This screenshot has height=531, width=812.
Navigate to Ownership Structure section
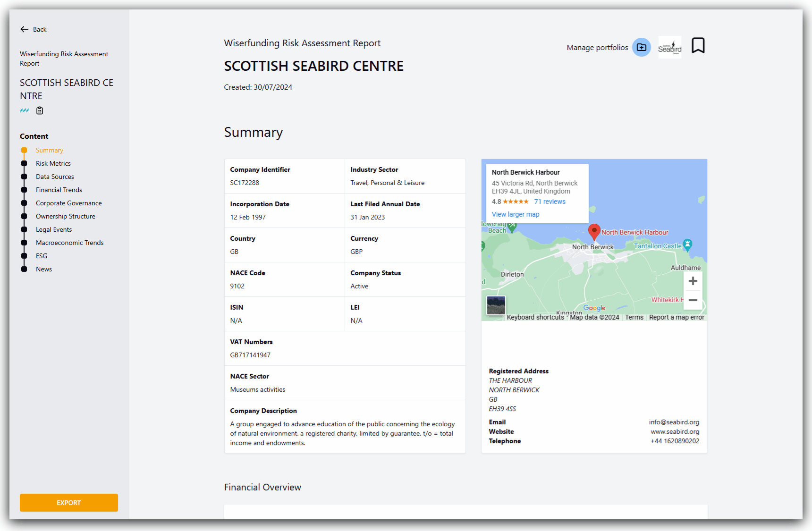[x=66, y=216]
